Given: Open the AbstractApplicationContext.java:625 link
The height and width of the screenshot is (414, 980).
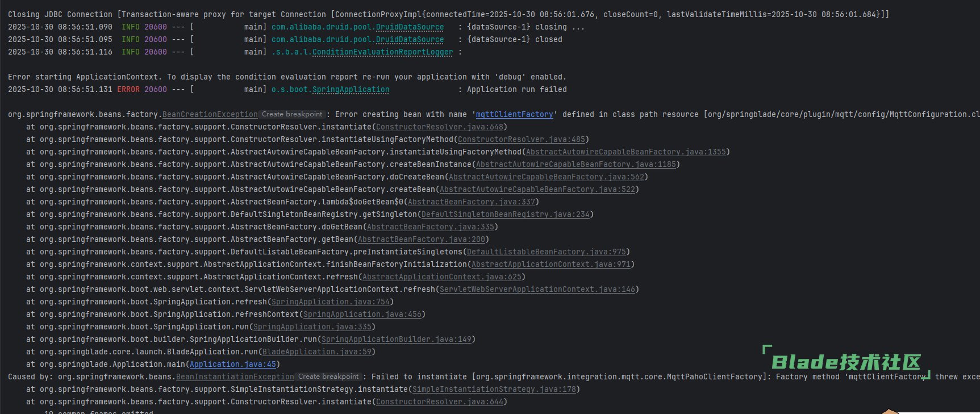Looking at the screenshot, I should point(442,277).
